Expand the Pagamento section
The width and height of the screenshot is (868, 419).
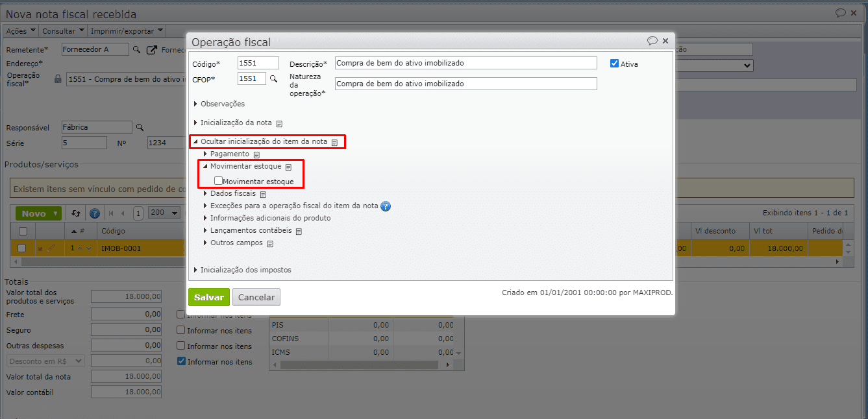click(206, 154)
